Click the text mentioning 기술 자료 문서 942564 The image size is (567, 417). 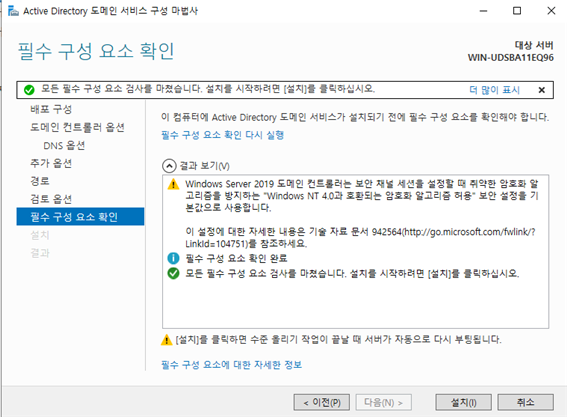pyautogui.click(x=361, y=238)
